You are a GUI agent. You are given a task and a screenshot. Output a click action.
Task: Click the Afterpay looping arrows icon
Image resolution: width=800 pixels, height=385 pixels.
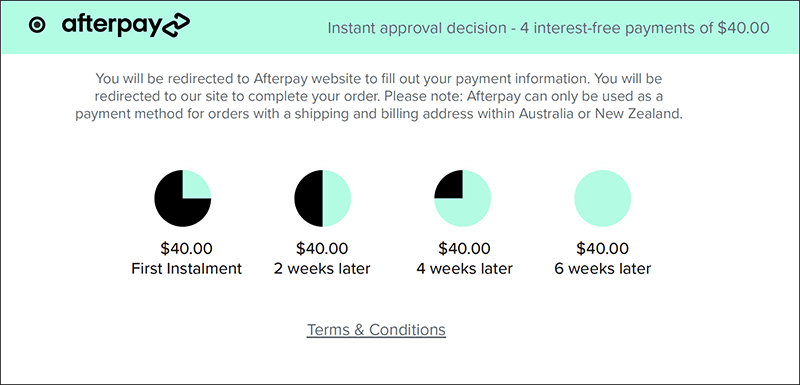176,25
